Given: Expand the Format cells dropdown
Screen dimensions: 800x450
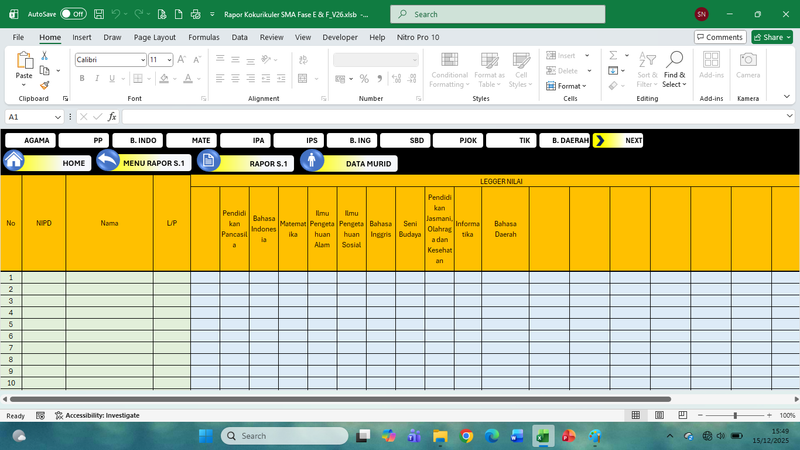Looking at the screenshot, I should 571,86.
